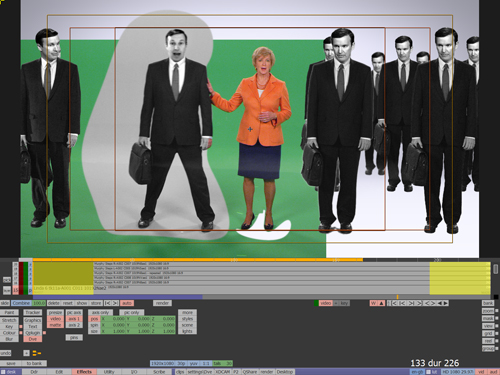The width and height of the screenshot is (500, 375).
Task: Enable the zoom option checkbox
Action: click(x=497, y=311)
